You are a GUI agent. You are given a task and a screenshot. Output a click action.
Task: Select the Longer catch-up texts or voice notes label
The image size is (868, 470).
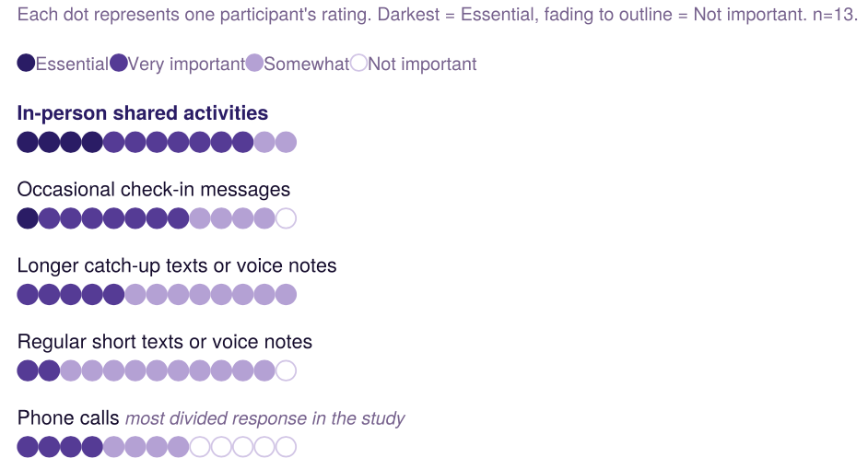pyautogui.click(x=177, y=265)
